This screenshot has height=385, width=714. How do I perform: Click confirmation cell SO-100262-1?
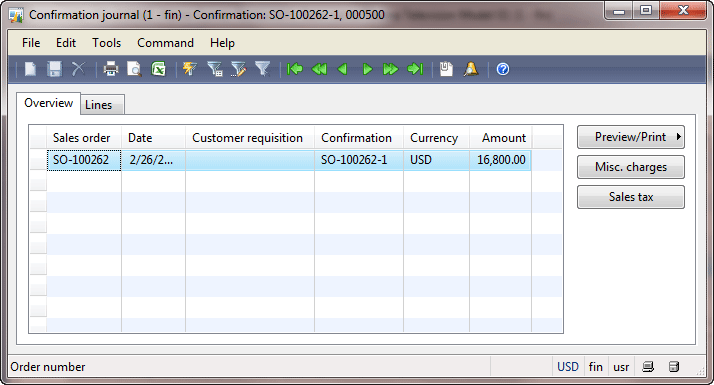(x=359, y=160)
